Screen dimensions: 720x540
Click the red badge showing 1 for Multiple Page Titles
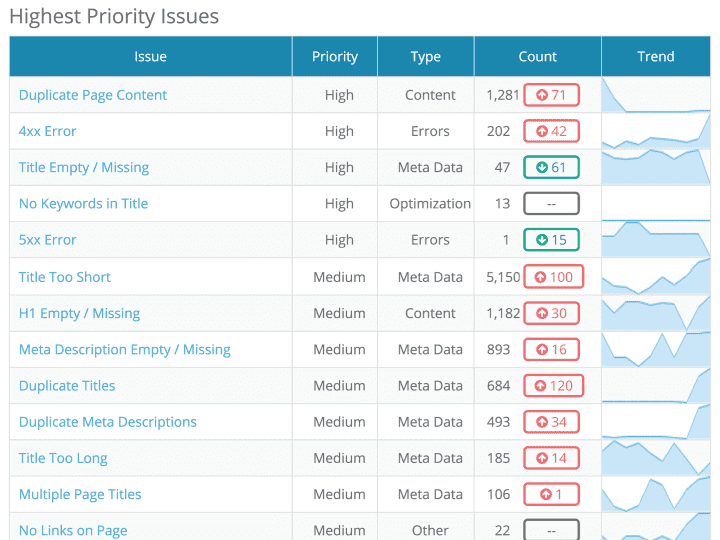pos(551,494)
